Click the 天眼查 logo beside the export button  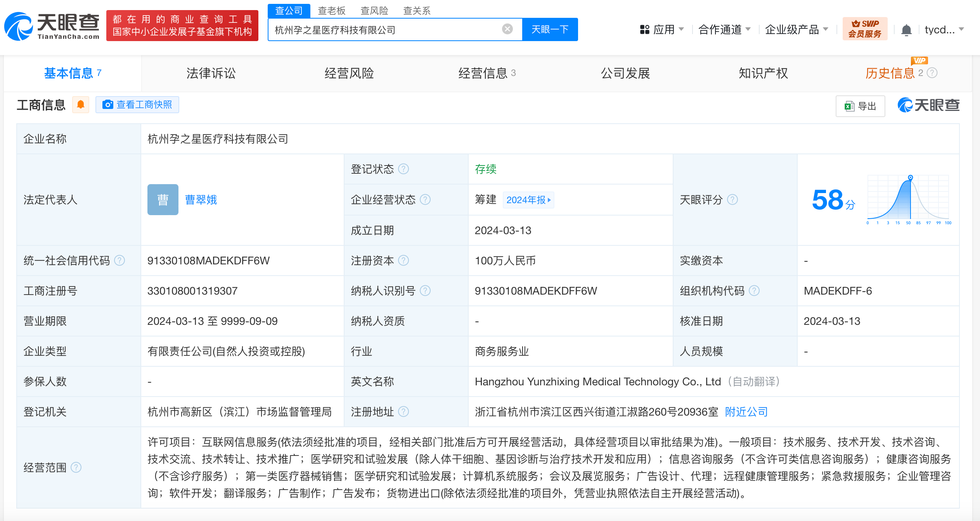click(x=928, y=105)
